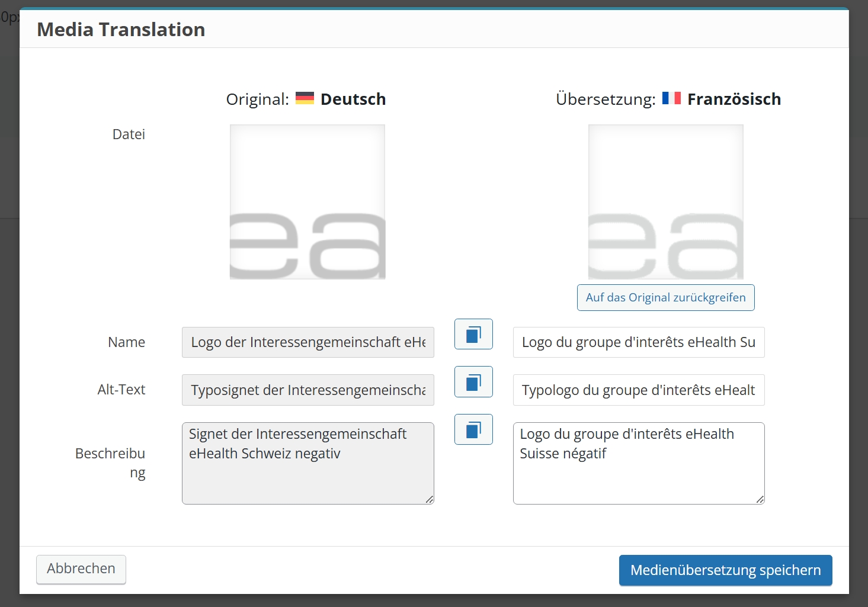Grab resize handle of German Beschreibung textarea

(429, 499)
